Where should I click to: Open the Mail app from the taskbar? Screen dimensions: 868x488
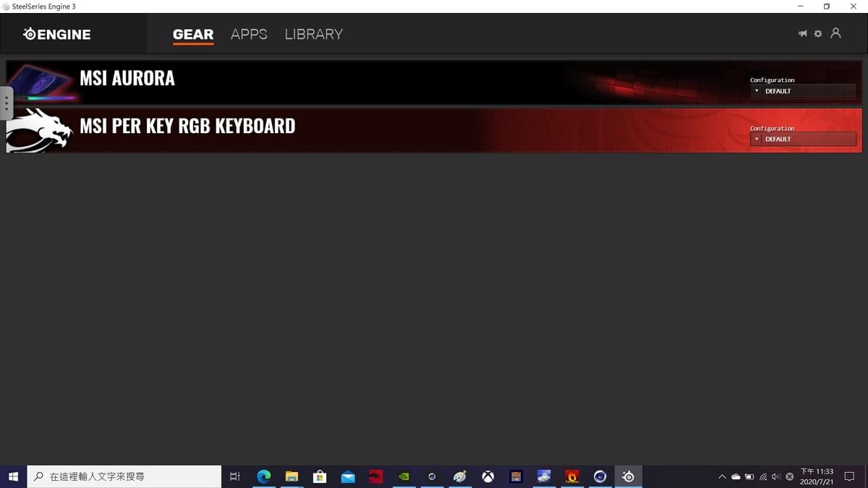click(348, 476)
